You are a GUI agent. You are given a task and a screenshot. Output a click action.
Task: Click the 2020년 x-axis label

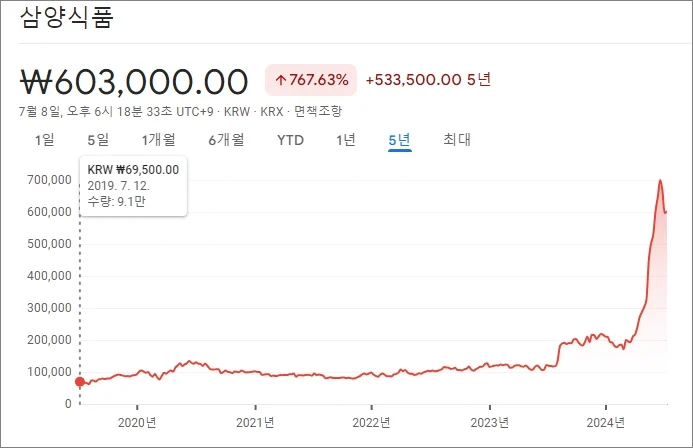[137, 423]
